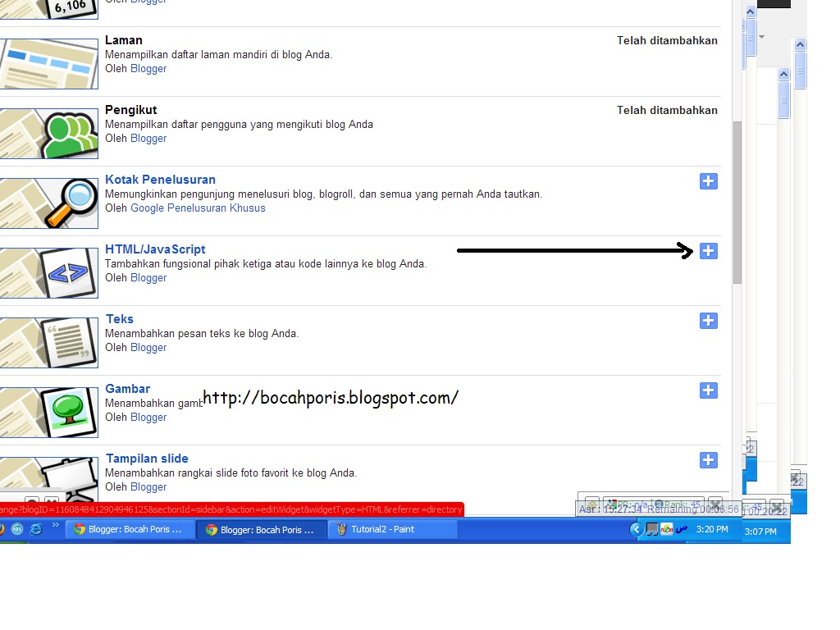Follow the Blogger link under Teks
This screenshot has width=840, height=630.
[x=148, y=347]
